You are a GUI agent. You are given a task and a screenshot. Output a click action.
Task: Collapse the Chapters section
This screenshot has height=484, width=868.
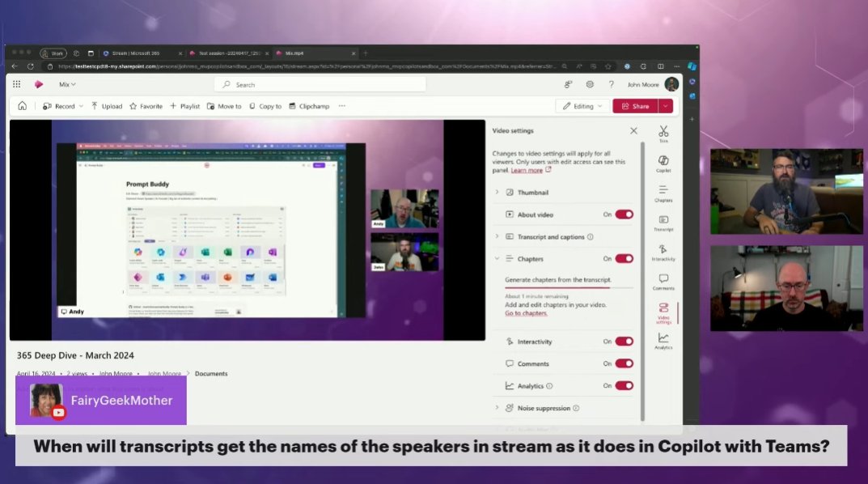coord(497,259)
